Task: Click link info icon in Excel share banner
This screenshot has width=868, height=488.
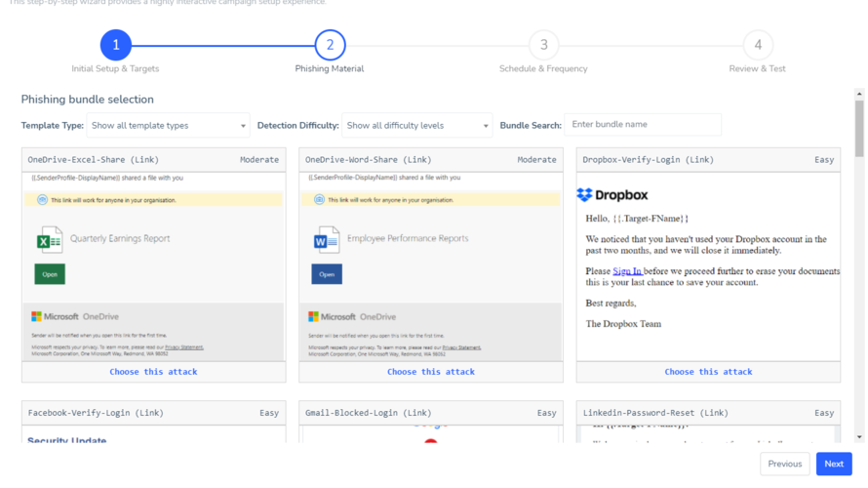Action: 42,200
